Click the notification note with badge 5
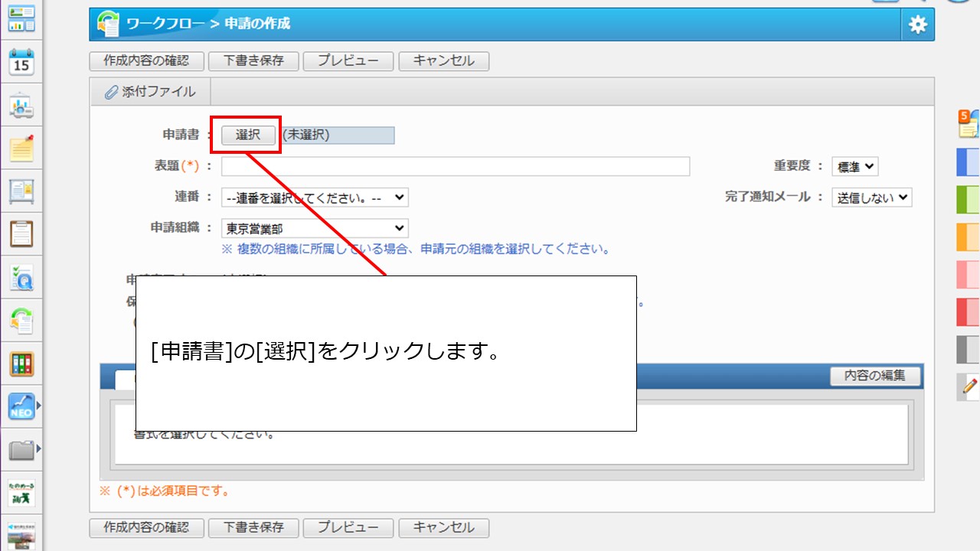The width and height of the screenshot is (980, 551). coord(966,122)
